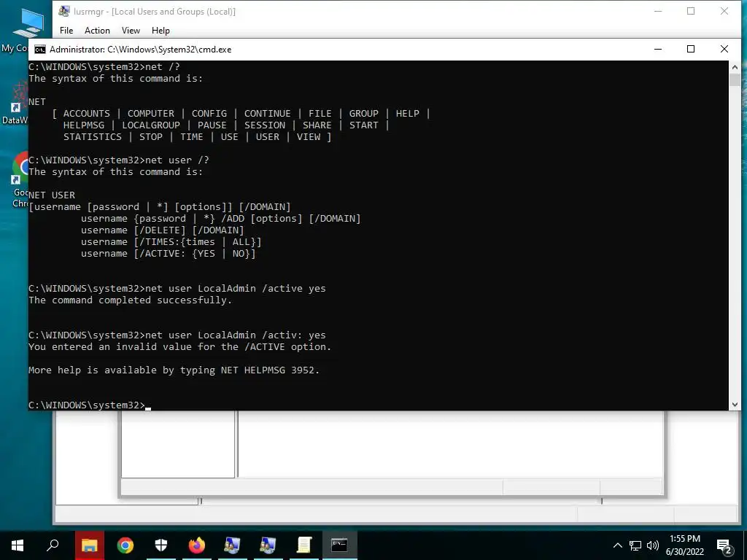Image resolution: width=747 pixels, height=560 pixels.
Task: Open the volume speaker tray icon
Action: 653,545
